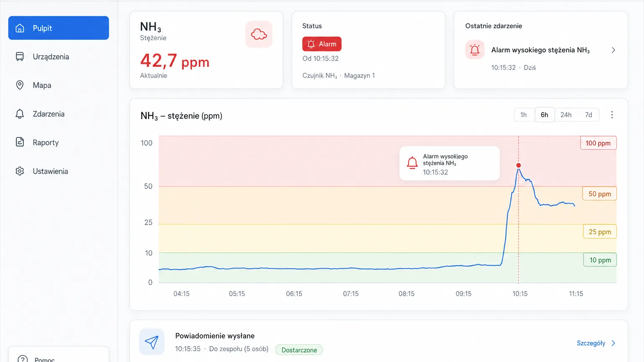Viewport: 644px width, 362px height.
Task: Select the 24h time range
Action: pos(566,115)
